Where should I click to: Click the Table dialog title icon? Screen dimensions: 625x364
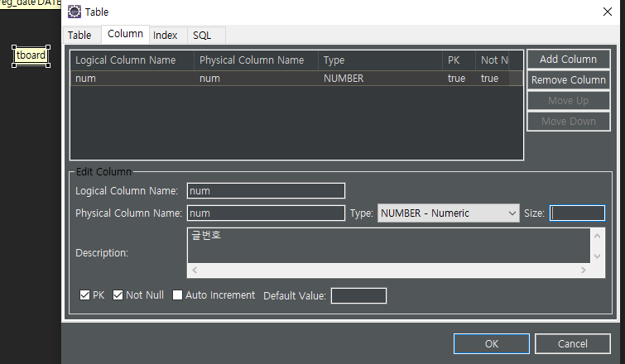pos(75,12)
